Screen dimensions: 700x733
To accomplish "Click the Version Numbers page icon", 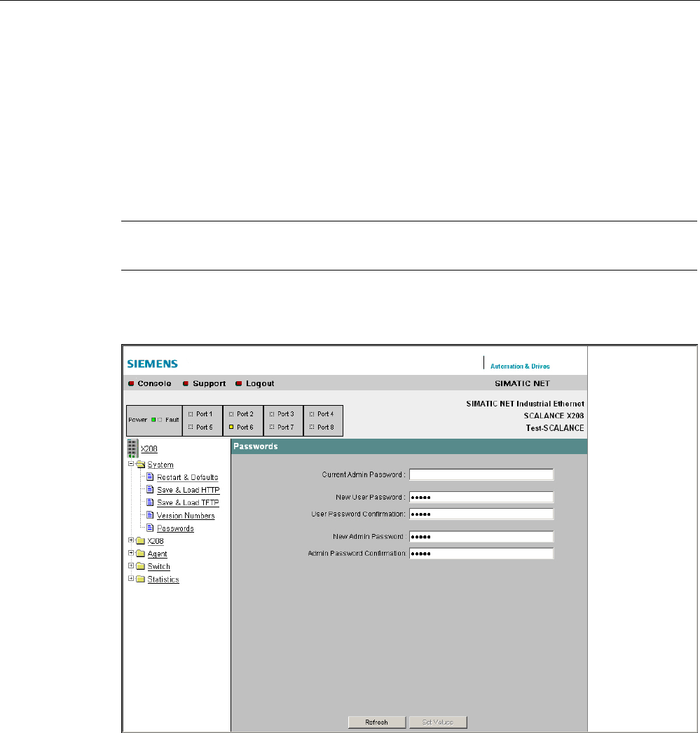I will point(150,514).
